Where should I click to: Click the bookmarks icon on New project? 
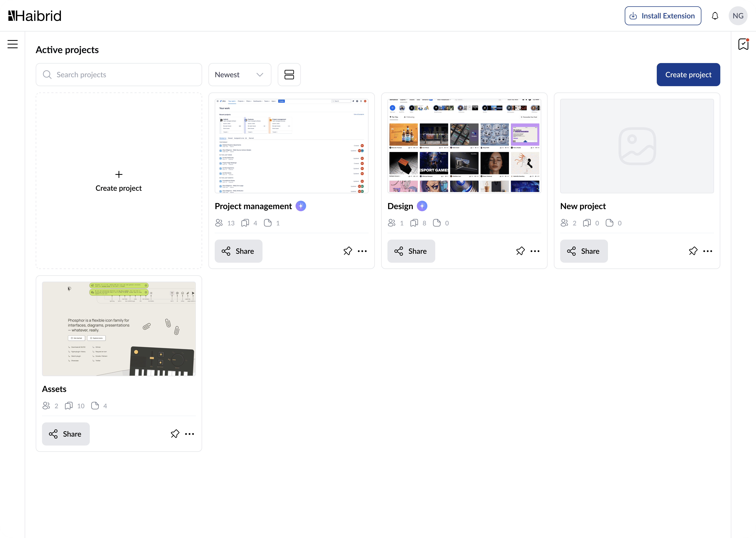pos(587,223)
